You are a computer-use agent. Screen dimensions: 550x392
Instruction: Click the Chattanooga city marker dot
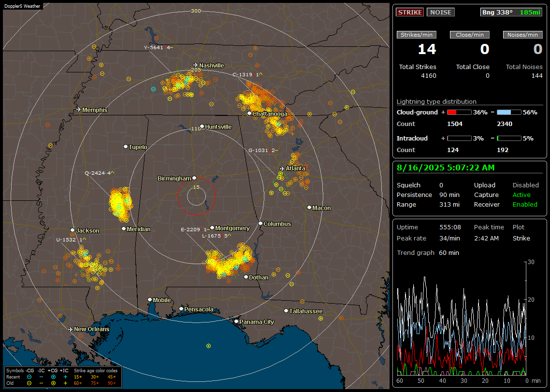tap(249, 113)
